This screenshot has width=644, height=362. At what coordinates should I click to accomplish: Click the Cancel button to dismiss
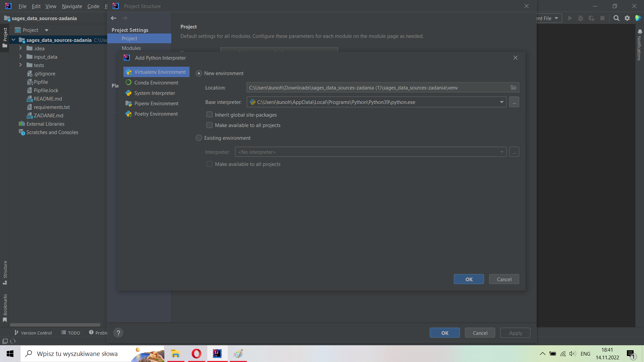504,279
